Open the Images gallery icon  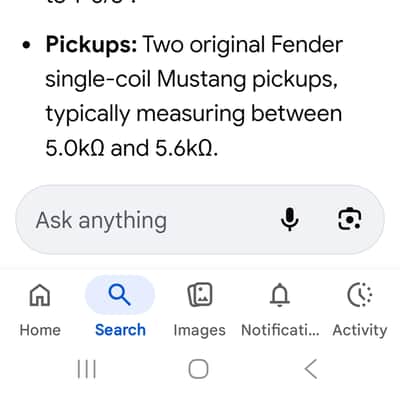point(200,295)
